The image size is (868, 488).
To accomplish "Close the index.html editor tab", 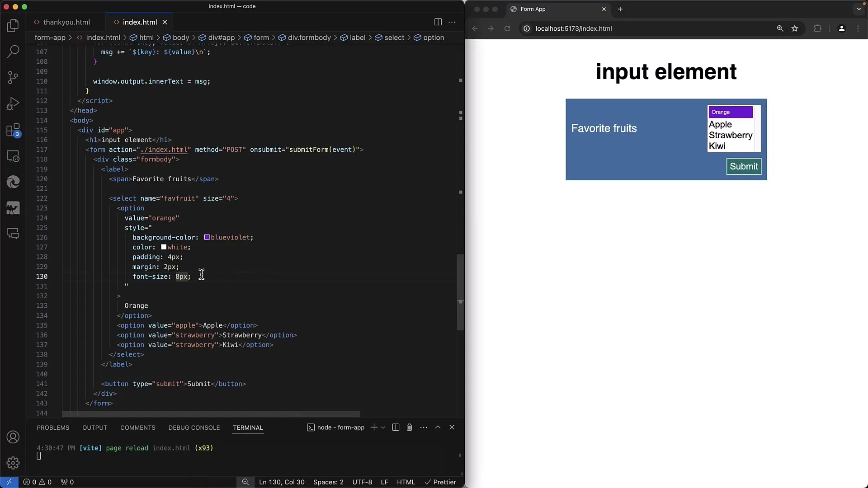I will click(165, 22).
